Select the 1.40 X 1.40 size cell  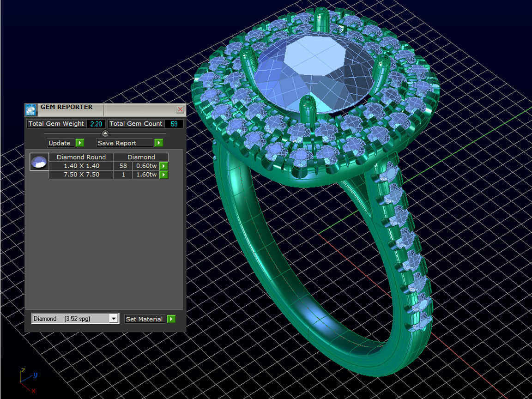point(81,166)
